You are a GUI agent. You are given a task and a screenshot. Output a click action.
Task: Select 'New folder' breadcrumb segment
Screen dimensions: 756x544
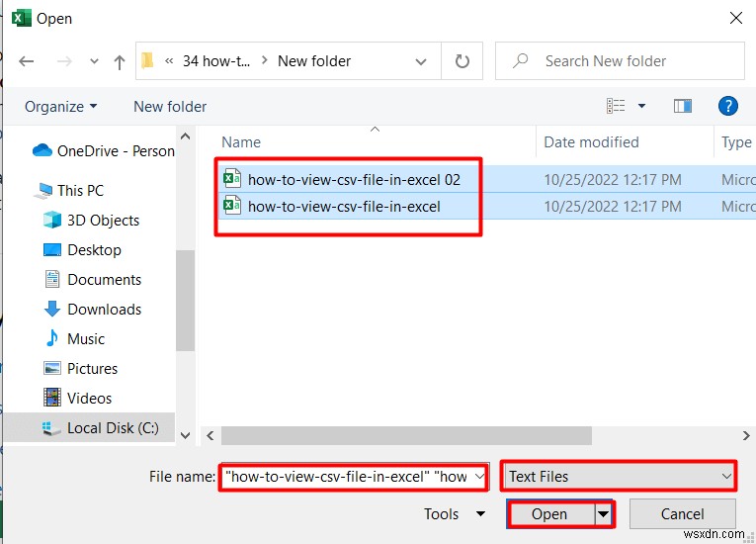click(x=314, y=60)
